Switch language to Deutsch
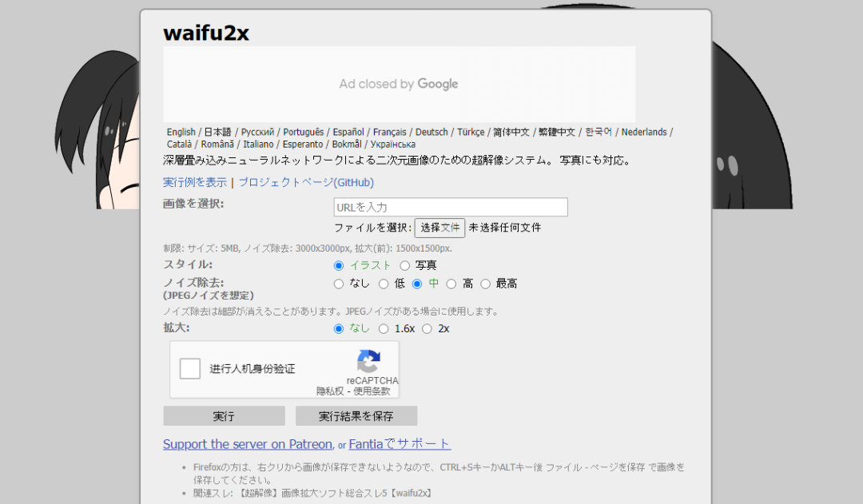Image resolution: width=863 pixels, height=504 pixels. (431, 132)
